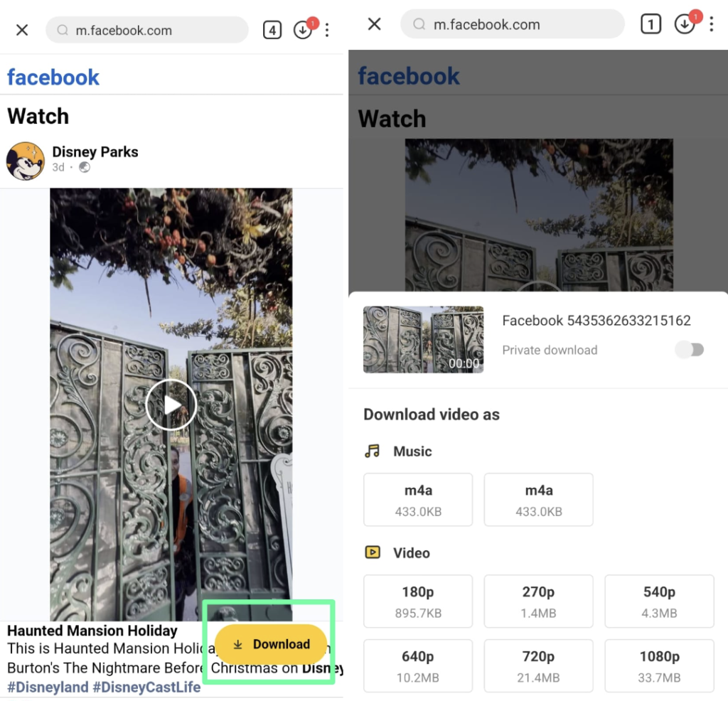This screenshot has width=728, height=701.
Task: Choose 270p video quality
Action: pyautogui.click(x=539, y=601)
